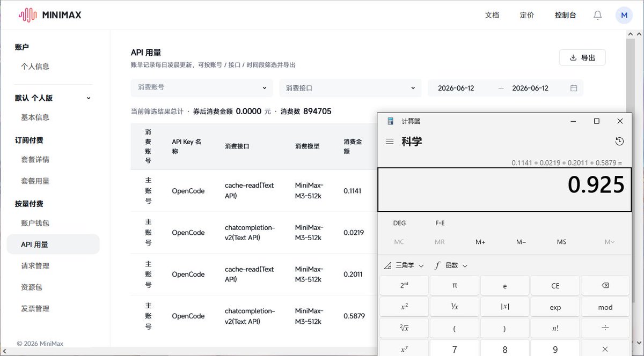Viewport: 644px width, 356px height.
Task: Open 发票管理 in the sidebar
Action: pyautogui.click(x=35, y=309)
